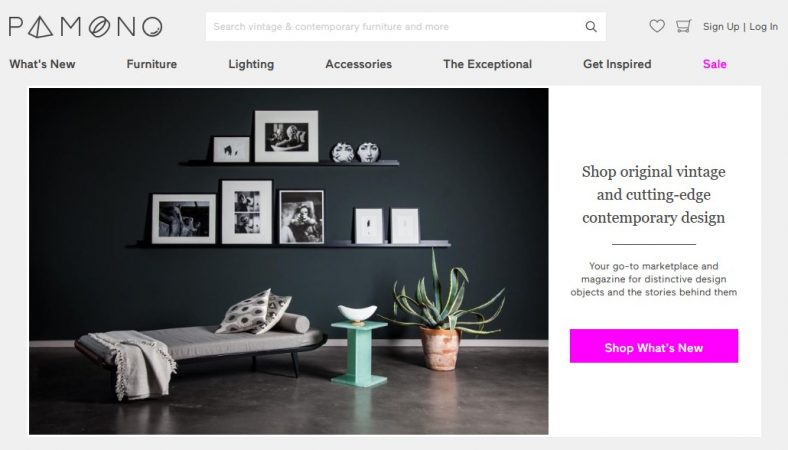Go to The Exceptional section
The image size is (788, 450).
click(487, 64)
